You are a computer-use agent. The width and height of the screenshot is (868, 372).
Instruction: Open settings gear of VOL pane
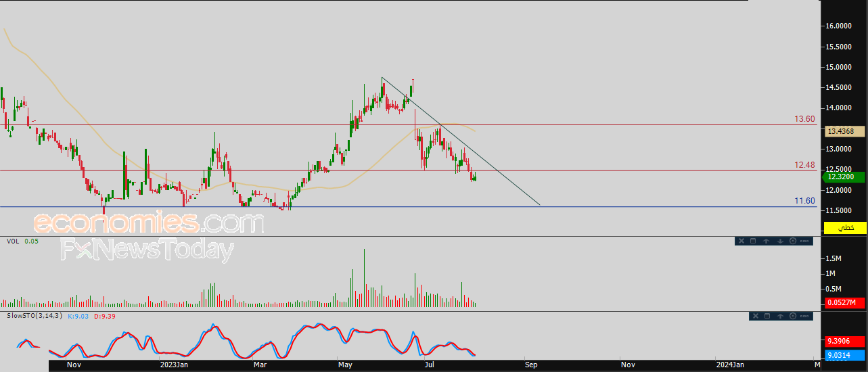tap(793, 241)
